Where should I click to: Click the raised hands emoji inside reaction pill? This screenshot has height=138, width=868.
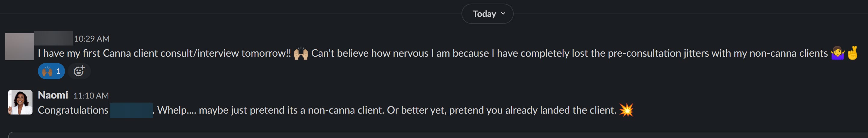click(x=47, y=71)
